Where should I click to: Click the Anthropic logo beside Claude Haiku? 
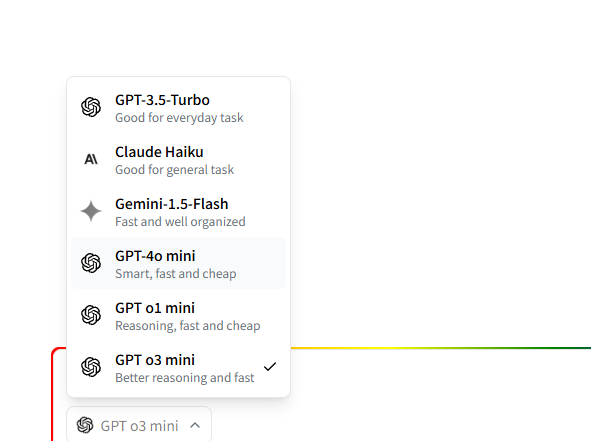(x=91, y=159)
